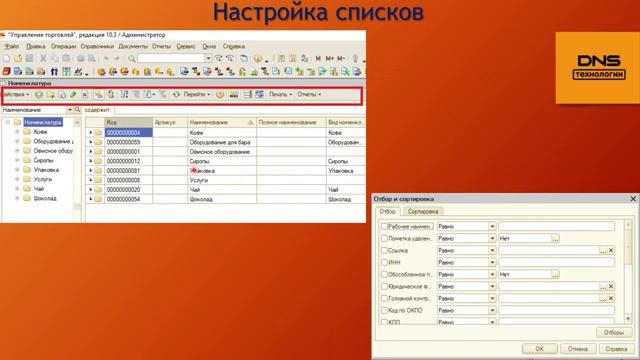This screenshot has height=360, width=640.
Task: Click the filter dialog vertical scrollbar
Action: pyautogui.click(x=628, y=271)
